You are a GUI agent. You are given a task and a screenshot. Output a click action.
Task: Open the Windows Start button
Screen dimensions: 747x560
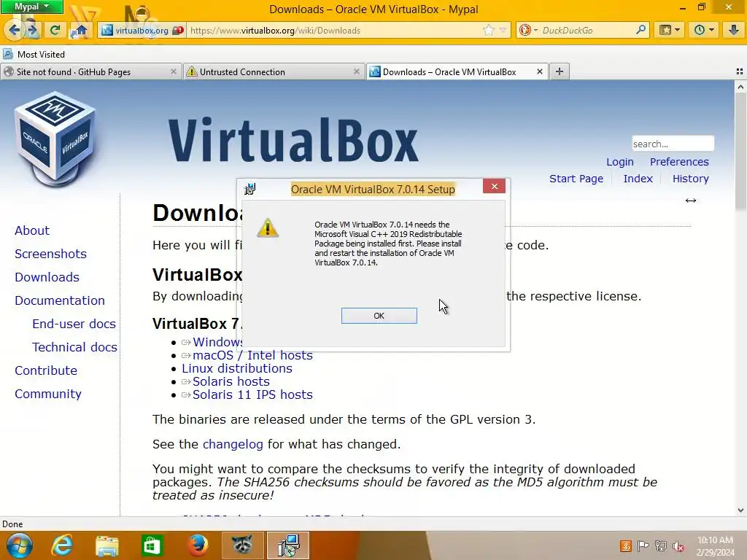tap(18, 545)
